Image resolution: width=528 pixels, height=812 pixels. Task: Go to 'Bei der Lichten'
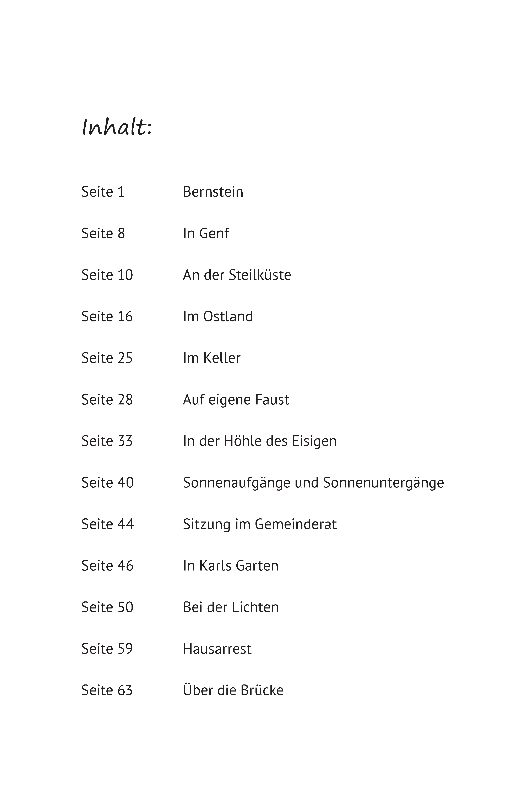click(231, 607)
